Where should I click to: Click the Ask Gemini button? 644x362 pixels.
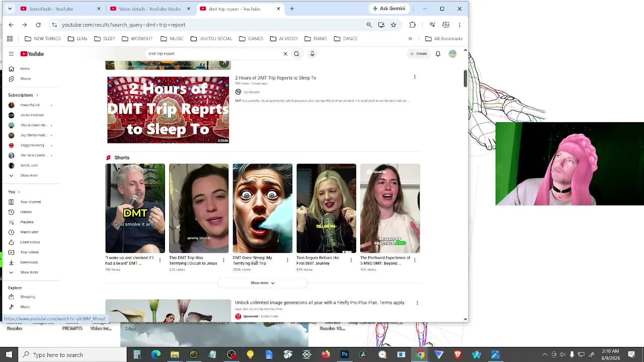[x=388, y=9]
